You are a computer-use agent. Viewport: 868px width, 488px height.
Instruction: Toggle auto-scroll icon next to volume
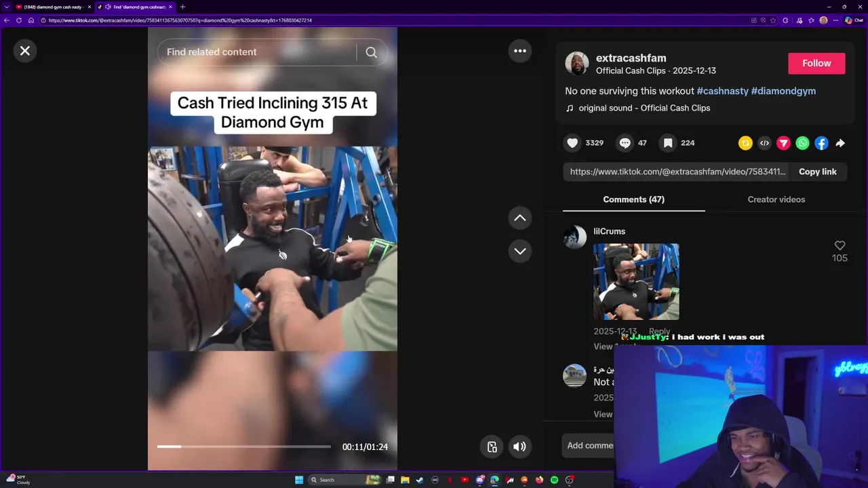492,447
